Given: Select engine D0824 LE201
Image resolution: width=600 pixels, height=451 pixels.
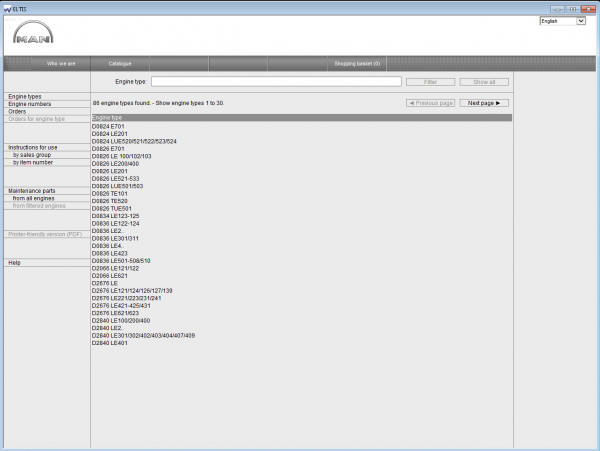Looking at the screenshot, I should (x=110, y=134).
